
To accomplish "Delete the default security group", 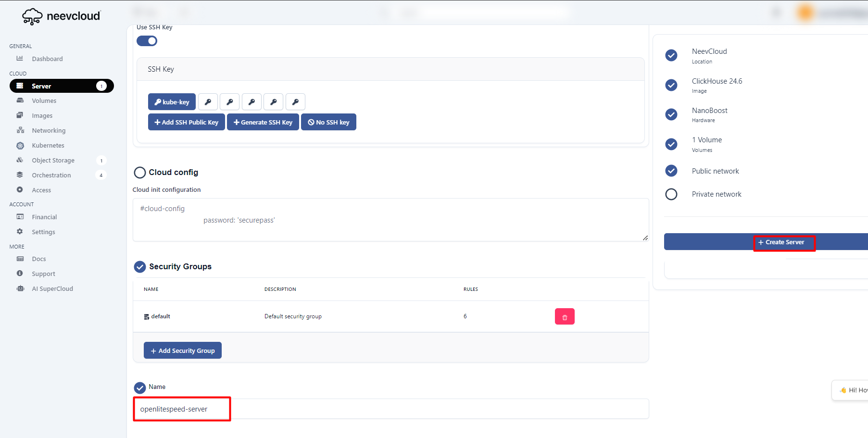I will tap(565, 317).
